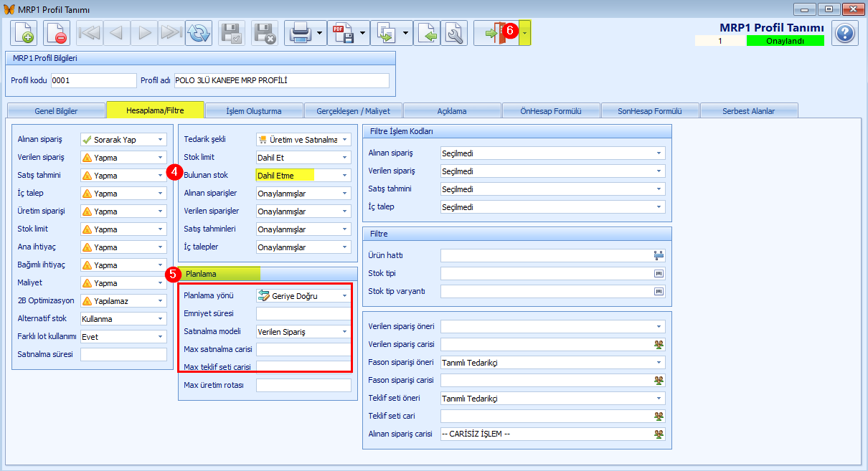Jump to the last record
The height and width of the screenshot is (471, 868).
171,33
